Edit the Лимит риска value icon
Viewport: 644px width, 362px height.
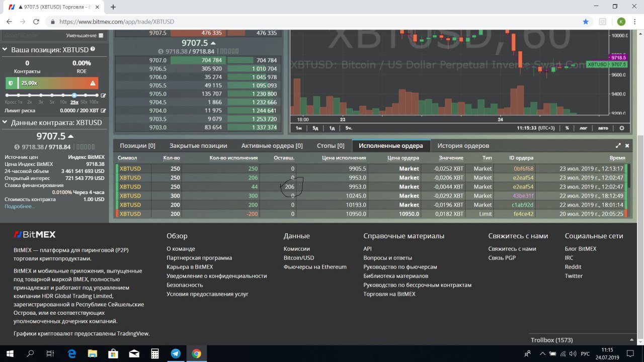pos(103,110)
